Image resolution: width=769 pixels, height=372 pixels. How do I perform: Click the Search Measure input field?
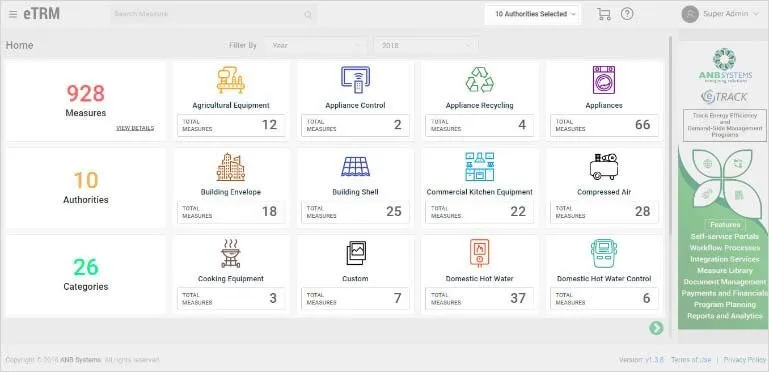click(x=214, y=14)
